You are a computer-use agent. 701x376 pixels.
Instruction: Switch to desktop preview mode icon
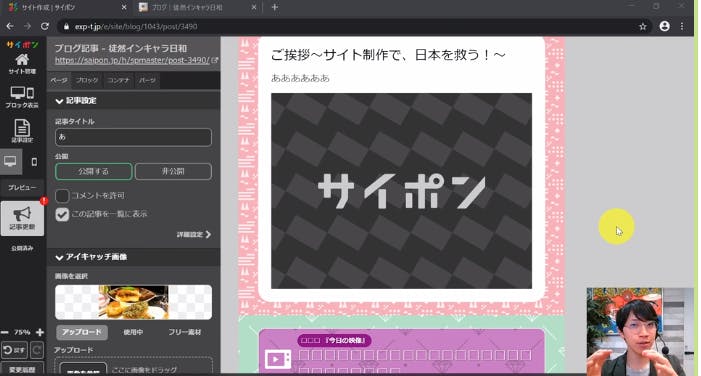click(10, 161)
